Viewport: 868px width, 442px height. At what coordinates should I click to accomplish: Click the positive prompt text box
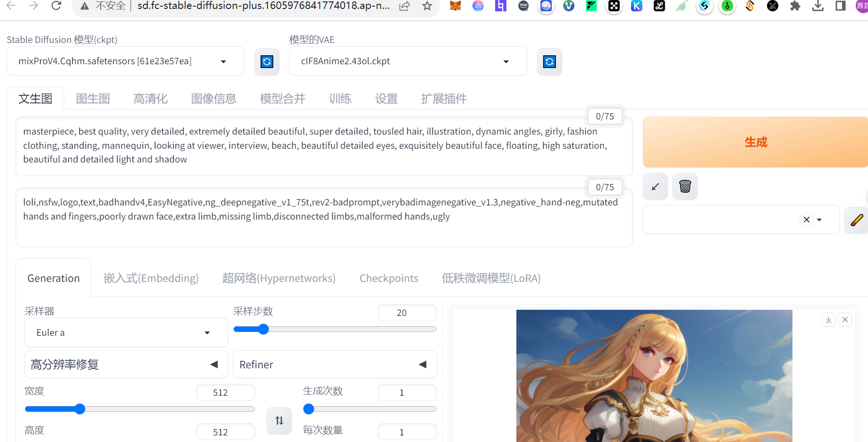(x=324, y=146)
